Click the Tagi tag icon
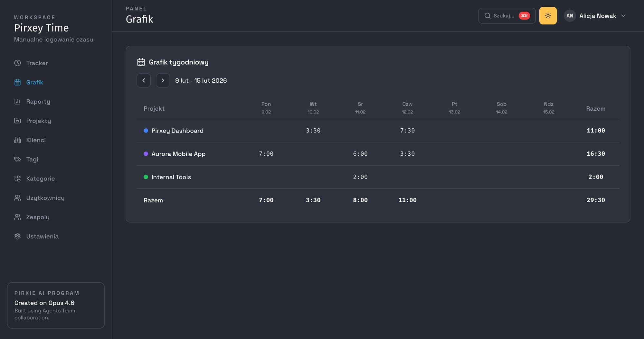Viewport: 644px width, 339px height. (x=17, y=160)
